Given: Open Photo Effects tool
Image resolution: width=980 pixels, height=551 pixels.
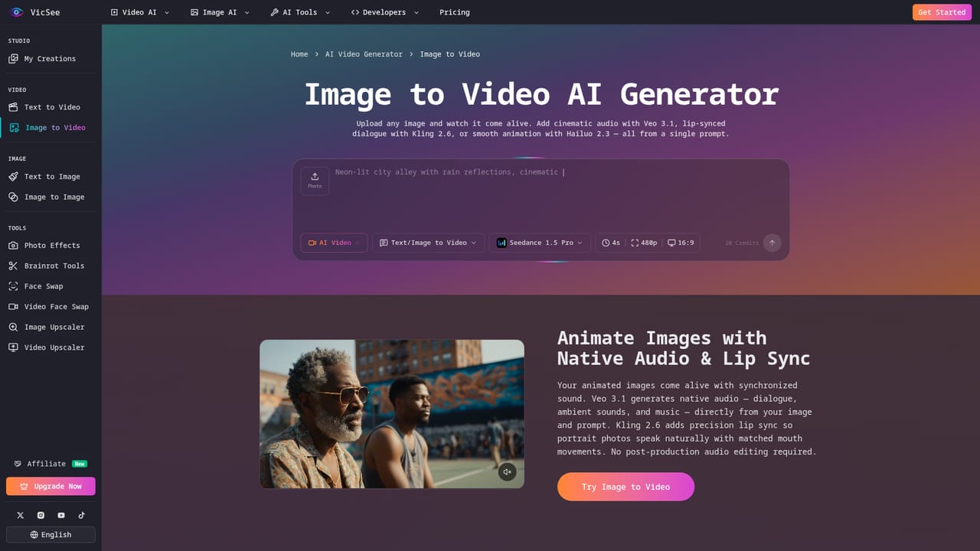Looking at the screenshot, I should tap(51, 246).
